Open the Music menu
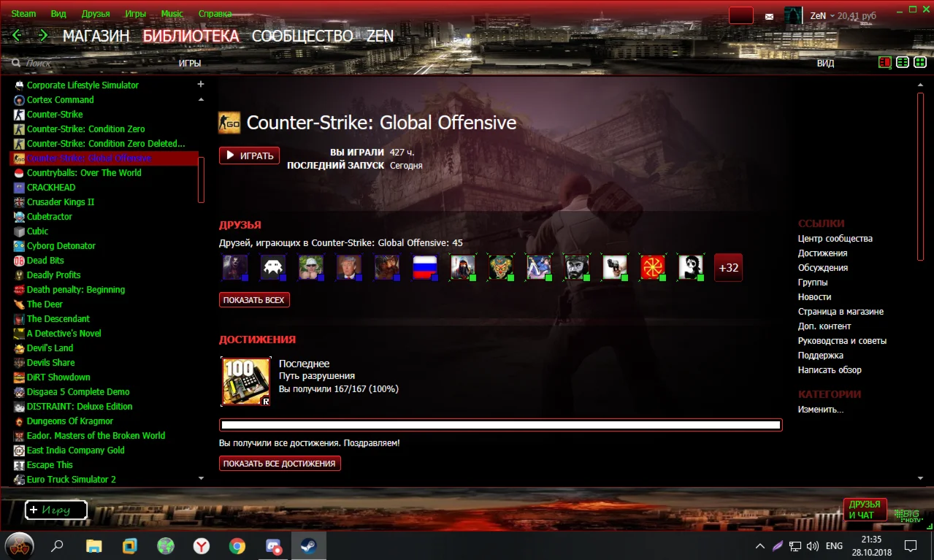The image size is (934, 560). (x=172, y=14)
